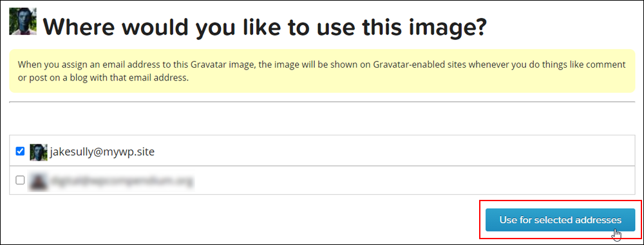The width and height of the screenshot is (644, 245).
Task: Click the avatar thumbnail beside the page heading
Action: (x=23, y=21)
